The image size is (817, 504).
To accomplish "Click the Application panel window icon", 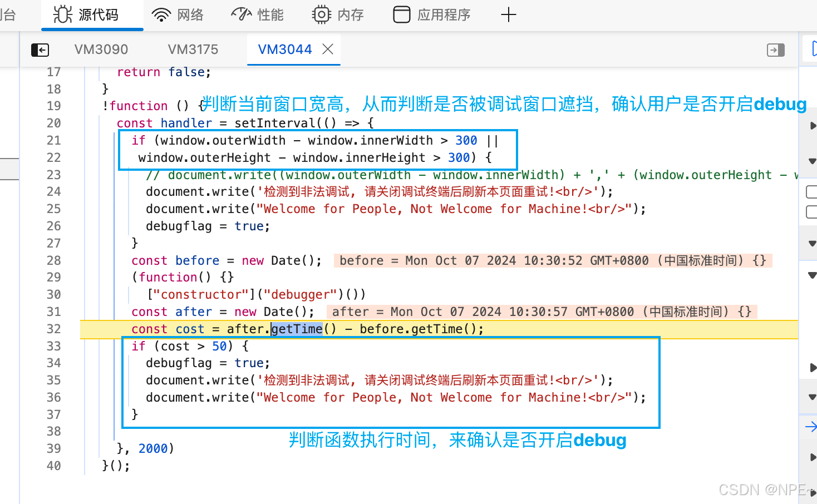I will click(401, 14).
